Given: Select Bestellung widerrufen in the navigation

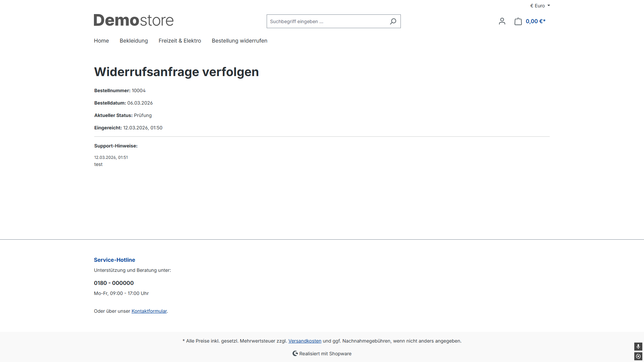Looking at the screenshot, I should point(239,41).
